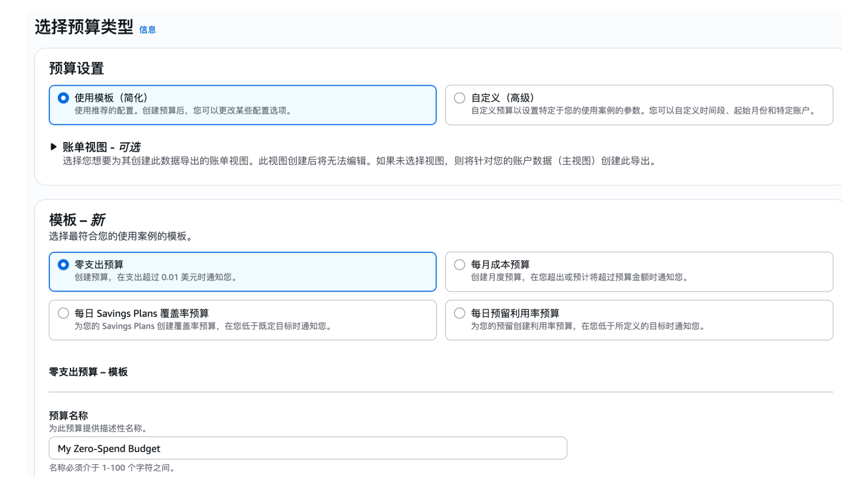This screenshot has width=868, height=487.
Task: Click the 选择预算类型 page heading
Action: pos(84,27)
